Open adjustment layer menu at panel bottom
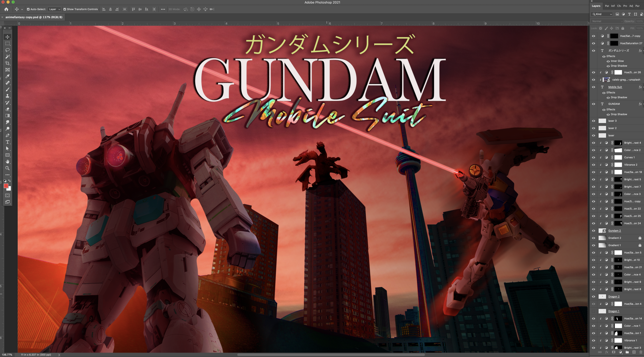This screenshot has width=644, height=357. pyautogui.click(x=620, y=352)
